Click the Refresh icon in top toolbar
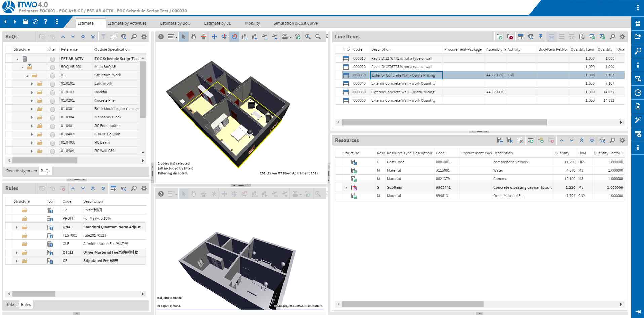Screen dimensions: 644x318 (x=36, y=22)
